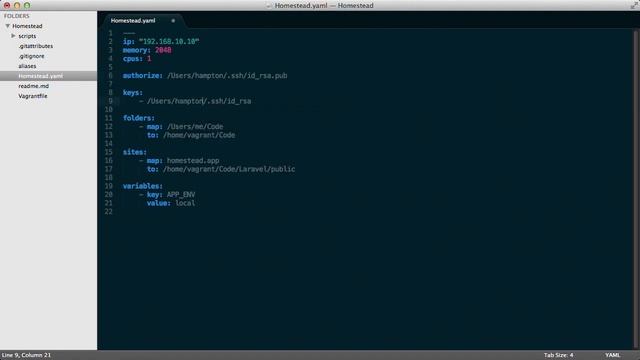Image resolution: width=640 pixels, height=360 pixels.
Task: Click the /home/vagrant/Code/Laravel/public path
Action: (x=229, y=169)
